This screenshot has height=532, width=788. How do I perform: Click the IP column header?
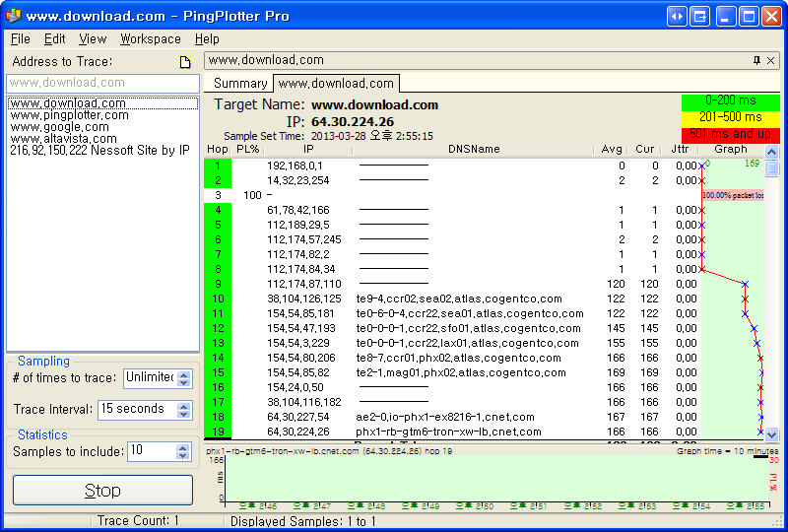(x=308, y=150)
